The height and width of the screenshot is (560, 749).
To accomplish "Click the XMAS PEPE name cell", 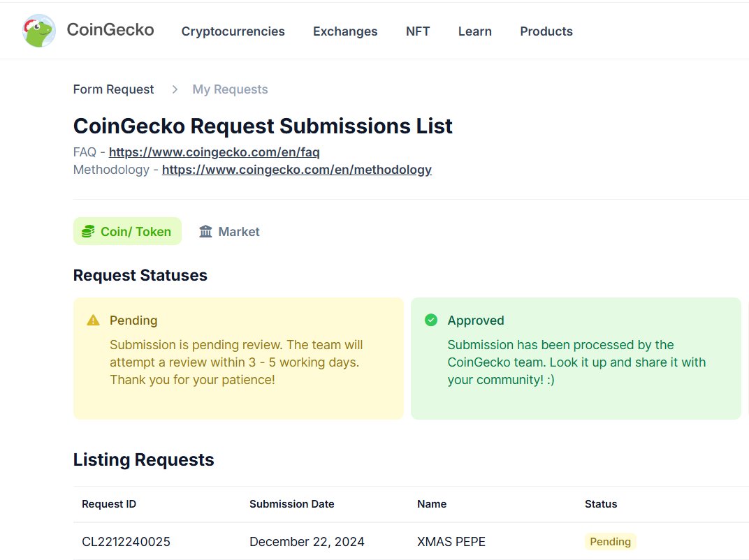I will pyautogui.click(x=451, y=542).
